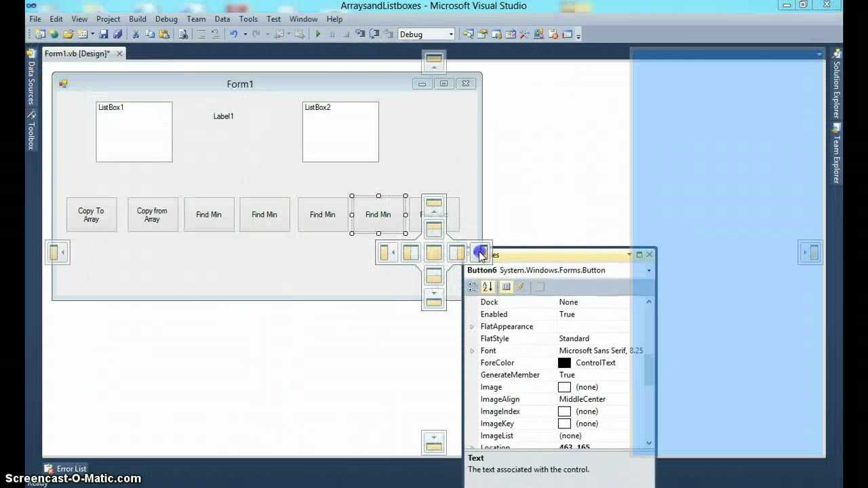
Task: Click the Image property white swatch
Action: (564, 387)
